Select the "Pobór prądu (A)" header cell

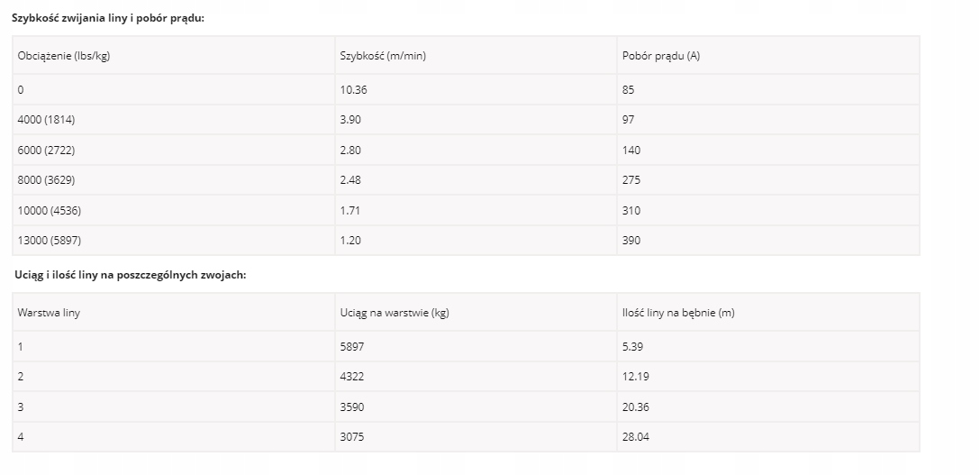(x=661, y=56)
